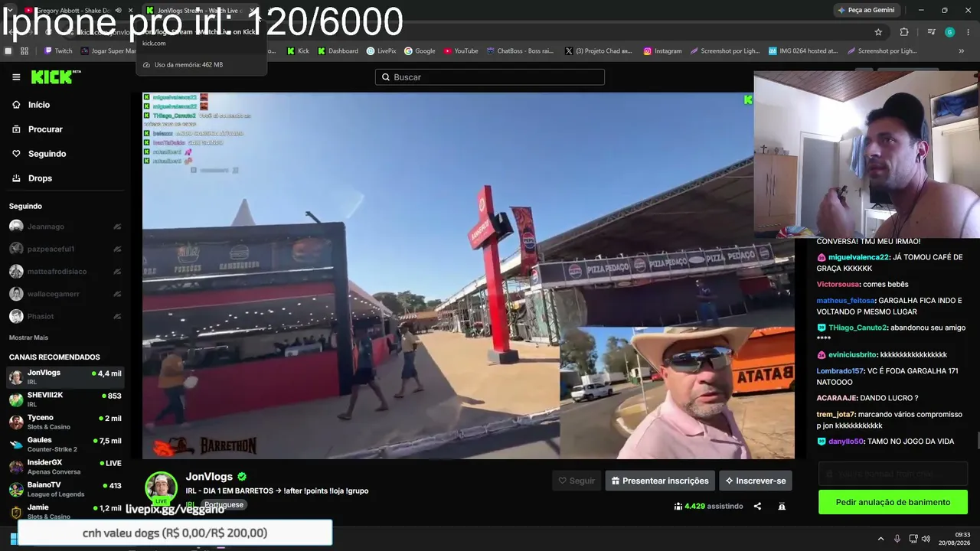This screenshot has width=980, height=551.
Task: Open the ChatBoss bookmark
Action: click(519, 51)
